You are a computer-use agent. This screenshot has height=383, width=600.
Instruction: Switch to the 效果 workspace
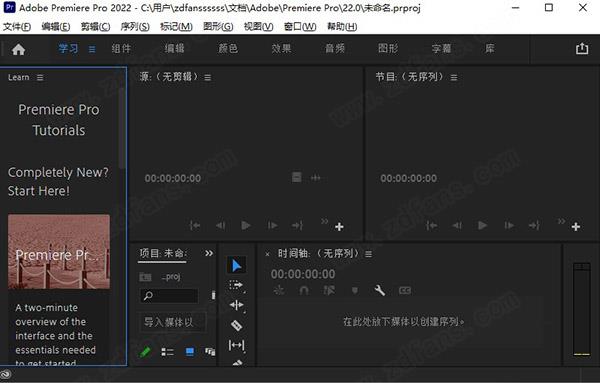tap(281, 49)
